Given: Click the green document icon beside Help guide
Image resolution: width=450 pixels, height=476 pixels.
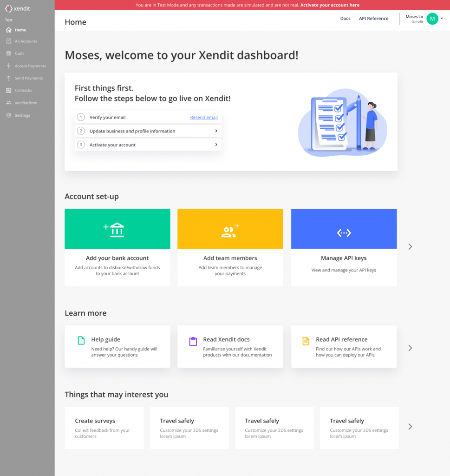Looking at the screenshot, I should (81, 340).
